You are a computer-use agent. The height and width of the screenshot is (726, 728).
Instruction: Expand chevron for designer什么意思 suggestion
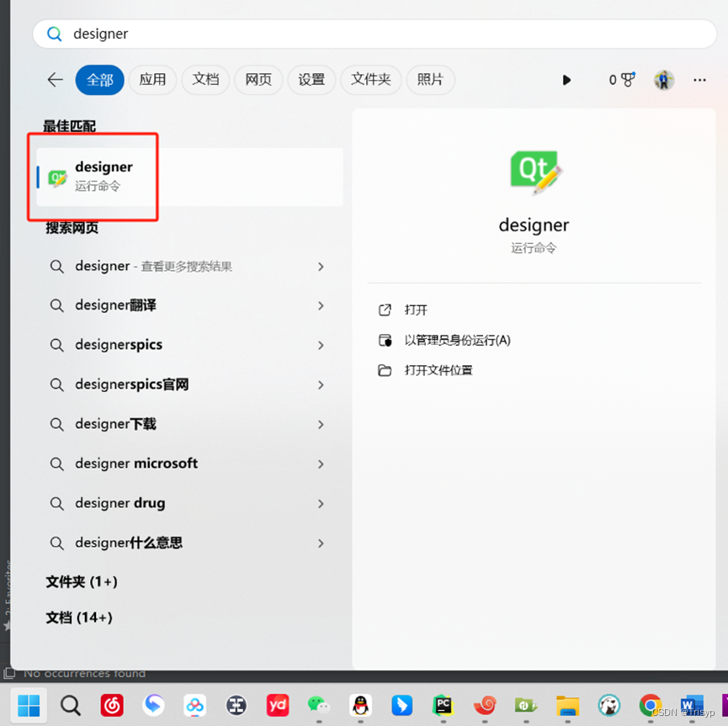pos(321,543)
